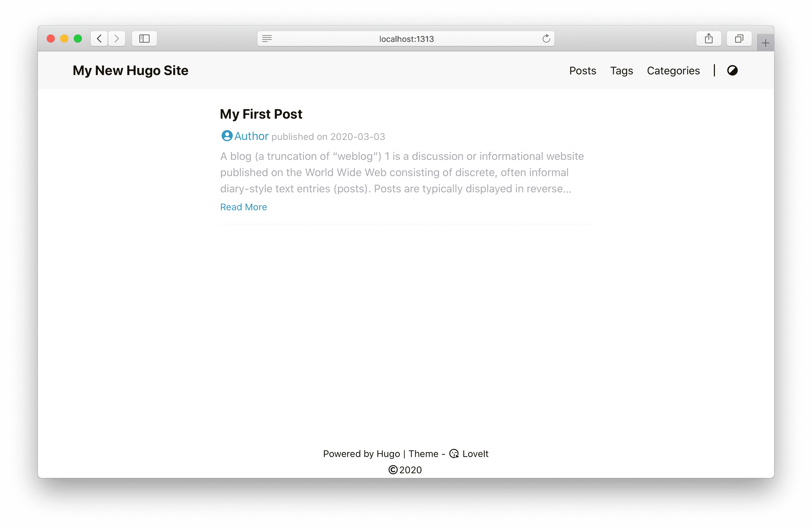812x528 pixels.
Task: Click the Read More link
Action: [x=243, y=206]
